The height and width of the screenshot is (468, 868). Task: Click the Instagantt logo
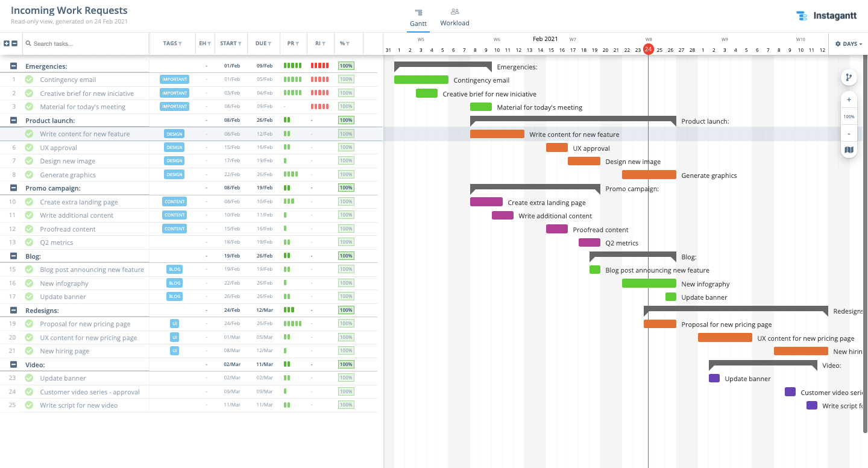pos(827,15)
